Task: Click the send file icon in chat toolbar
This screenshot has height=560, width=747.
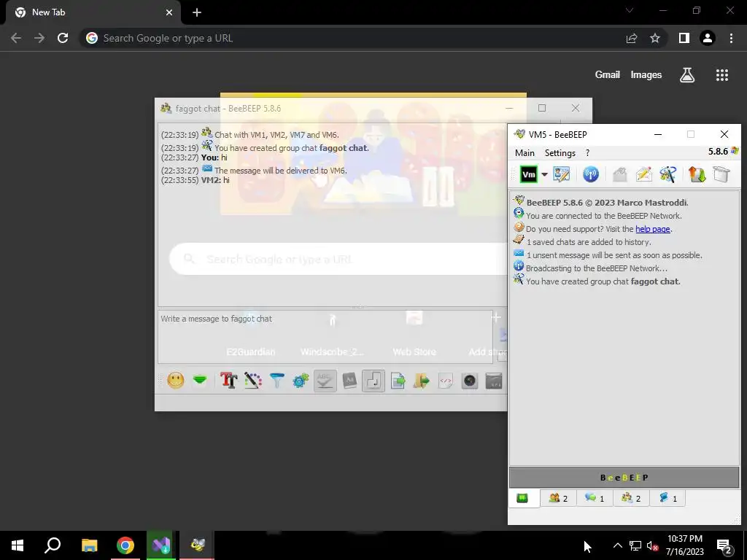Action: pos(398,381)
